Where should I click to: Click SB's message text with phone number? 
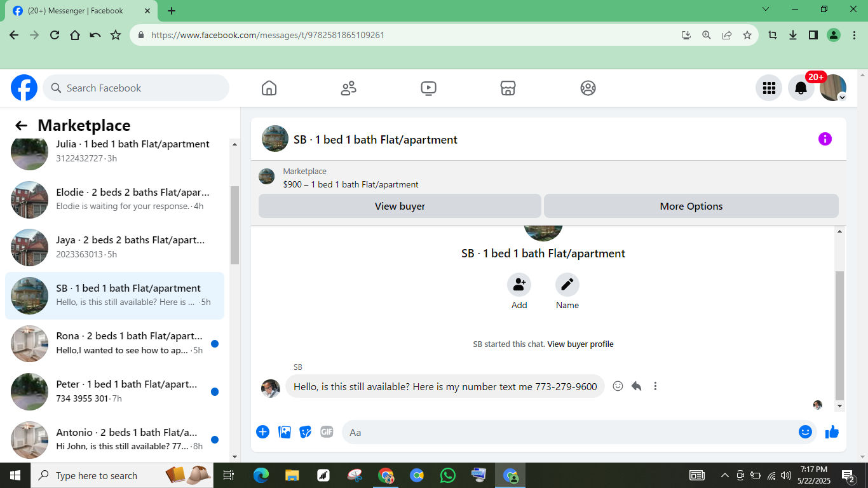pyautogui.click(x=445, y=386)
